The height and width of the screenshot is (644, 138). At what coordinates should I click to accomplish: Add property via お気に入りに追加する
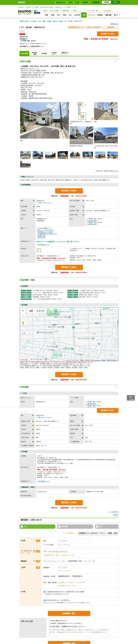click(93, 27)
